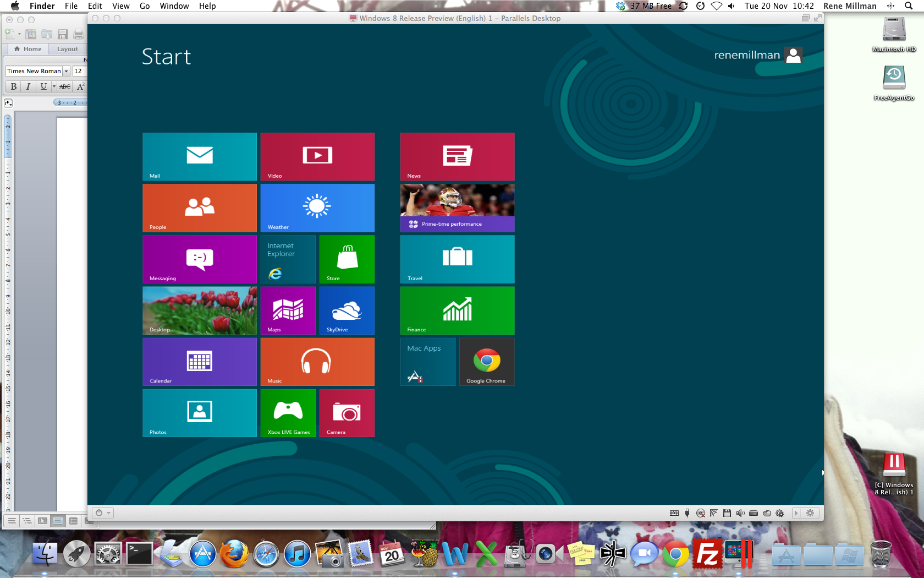Open the Finance tile

(458, 310)
